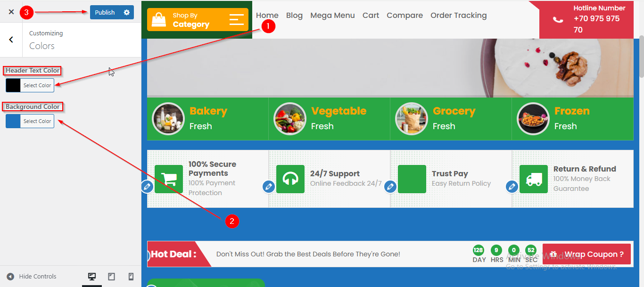
Task: Open the Mega Menu nav item
Action: pos(332,16)
